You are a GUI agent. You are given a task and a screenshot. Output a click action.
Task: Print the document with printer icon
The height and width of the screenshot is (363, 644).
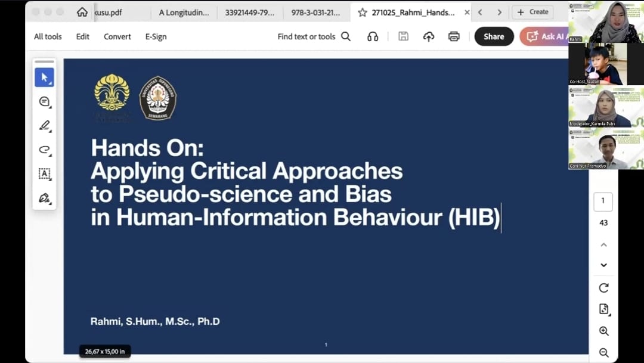click(x=454, y=36)
